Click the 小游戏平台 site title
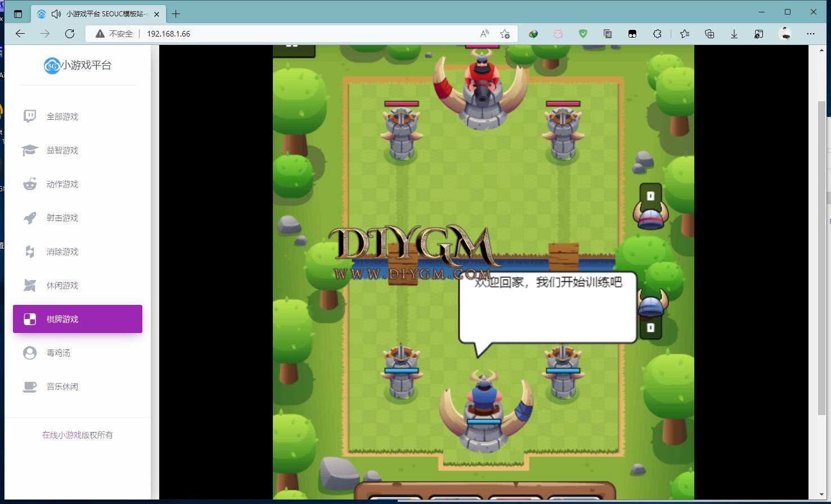 coord(86,65)
